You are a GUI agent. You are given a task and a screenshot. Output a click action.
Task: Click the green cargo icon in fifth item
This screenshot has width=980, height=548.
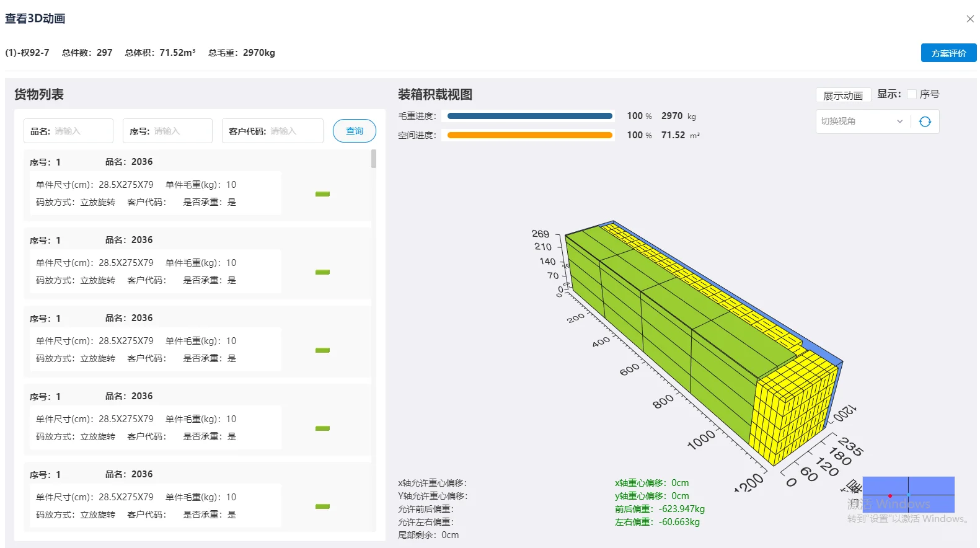322,506
